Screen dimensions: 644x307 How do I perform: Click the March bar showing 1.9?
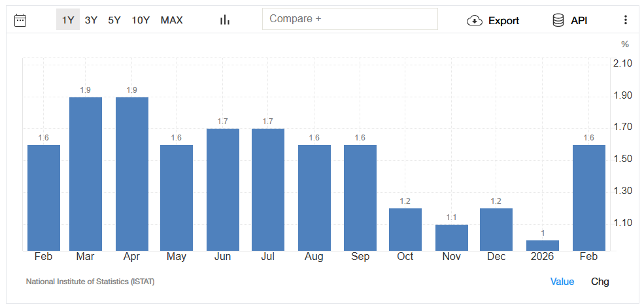86,174
